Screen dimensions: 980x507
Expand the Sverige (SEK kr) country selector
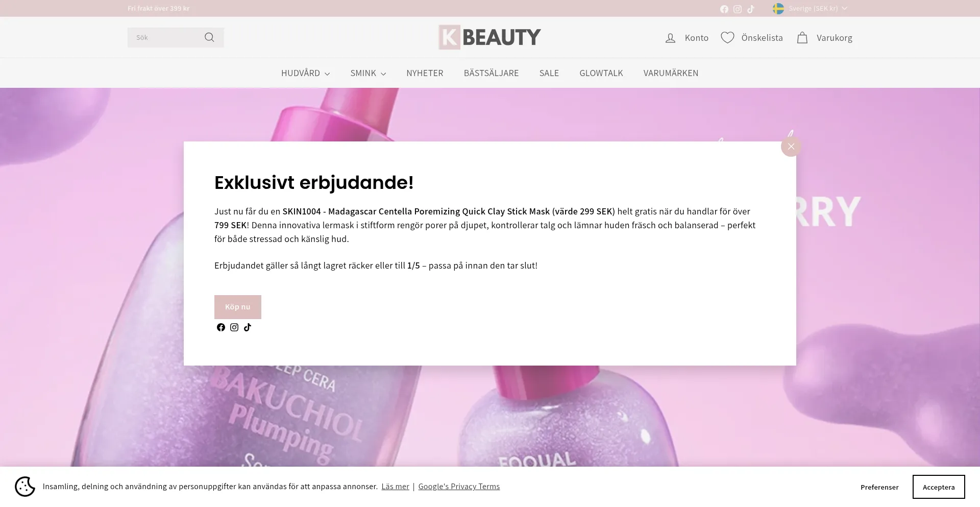(810, 9)
